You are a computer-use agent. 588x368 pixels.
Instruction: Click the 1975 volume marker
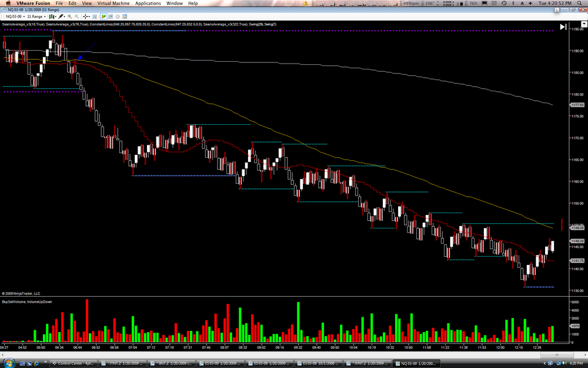tap(575, 326)
